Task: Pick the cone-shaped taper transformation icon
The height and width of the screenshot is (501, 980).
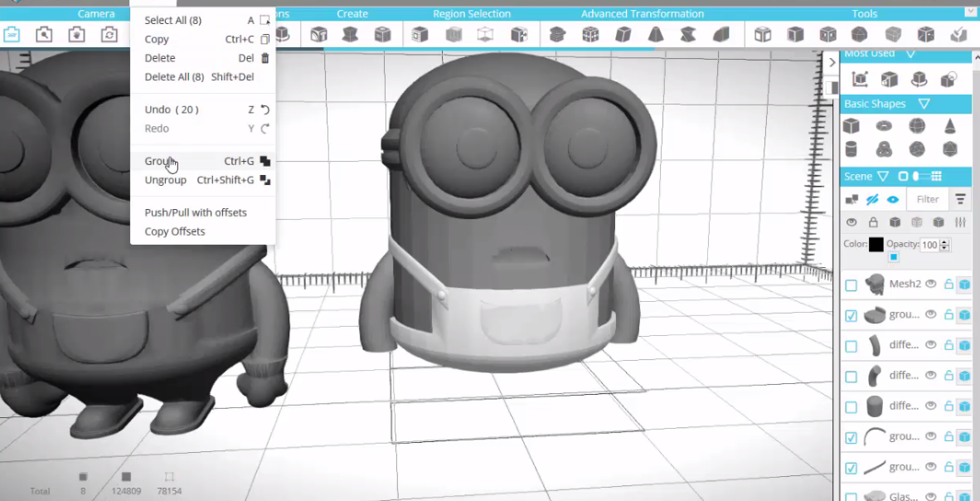Action: [x=656, y=34]
